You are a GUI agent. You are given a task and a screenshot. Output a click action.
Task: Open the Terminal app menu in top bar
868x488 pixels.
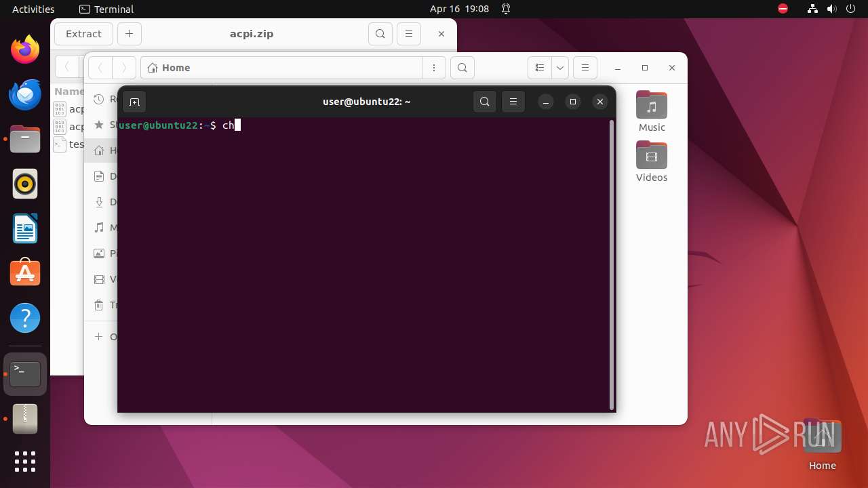[106, 9]
